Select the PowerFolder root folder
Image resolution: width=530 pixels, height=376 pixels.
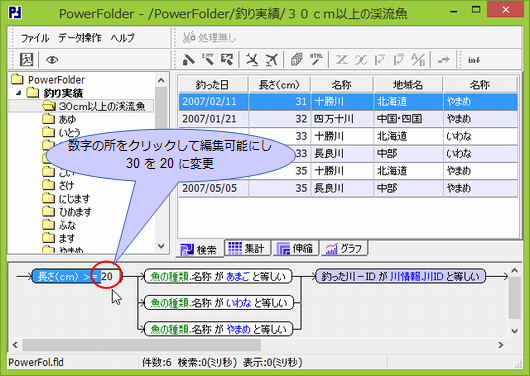point(48,80)
